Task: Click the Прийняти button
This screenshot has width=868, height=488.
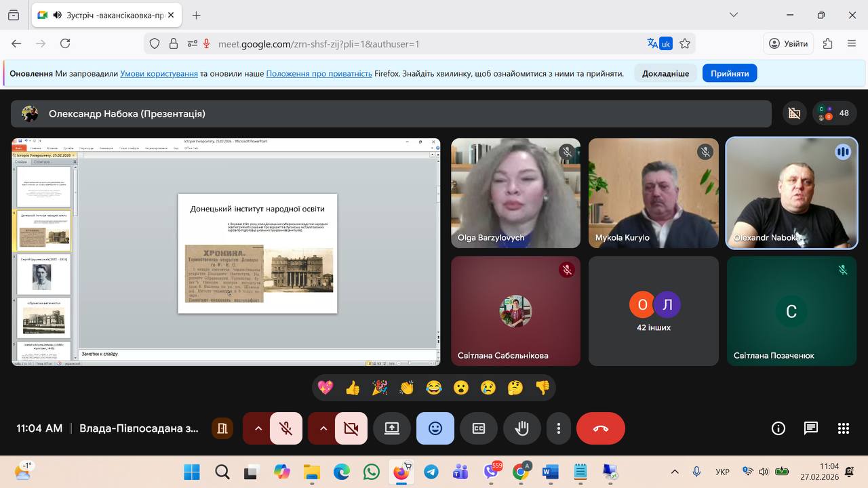Action: point(729,73)
